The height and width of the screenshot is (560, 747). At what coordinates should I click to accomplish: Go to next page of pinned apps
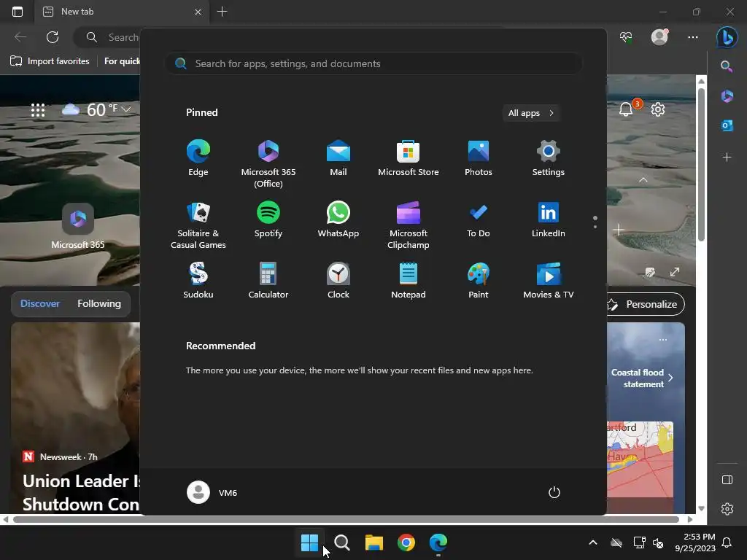(x=595, y=227)
